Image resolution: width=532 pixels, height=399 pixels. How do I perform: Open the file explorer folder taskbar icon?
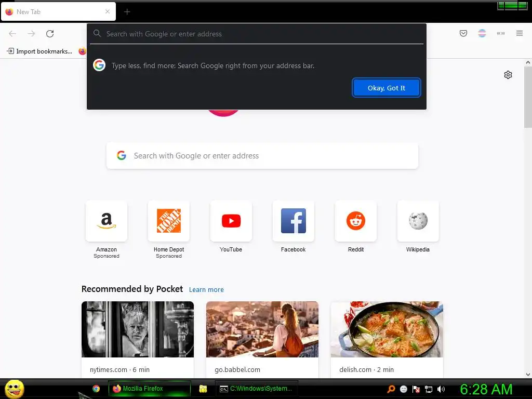click(x=203, y=389)
